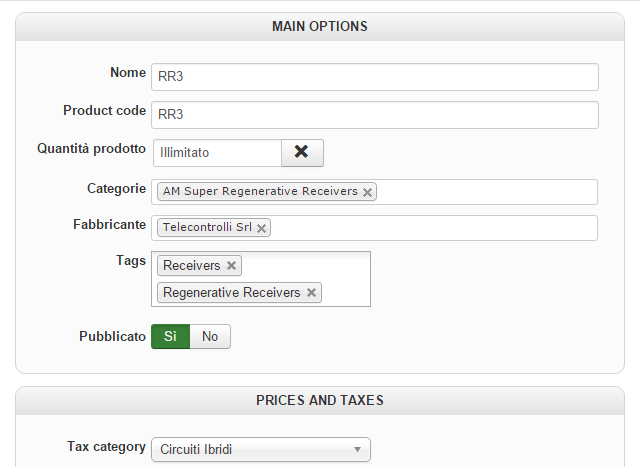
Task: Delete the Receivers tag
Action: (x=231, y=266)
